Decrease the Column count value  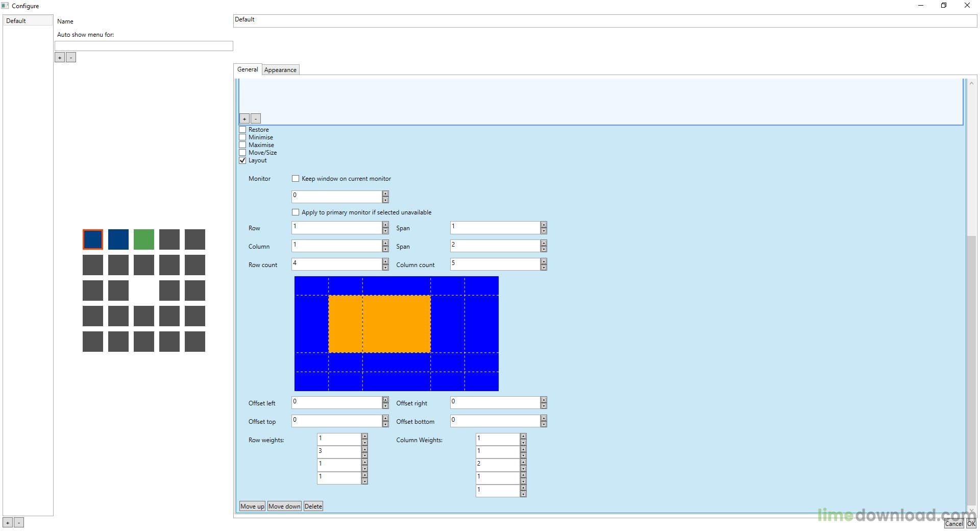pos(544,268)
